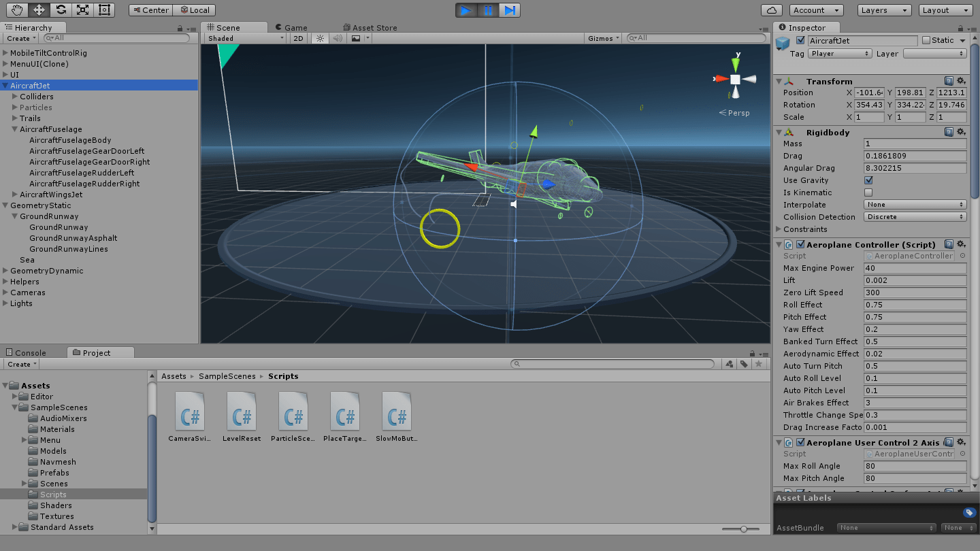The width and height of the screenshot is (980, 551).
Task: Toggle 2D mode in the Scene view
Action: (x=298, y=38)
